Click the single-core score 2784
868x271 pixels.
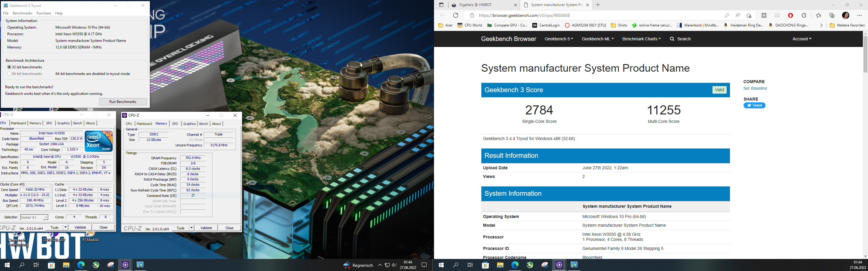(x=539, y=110)
